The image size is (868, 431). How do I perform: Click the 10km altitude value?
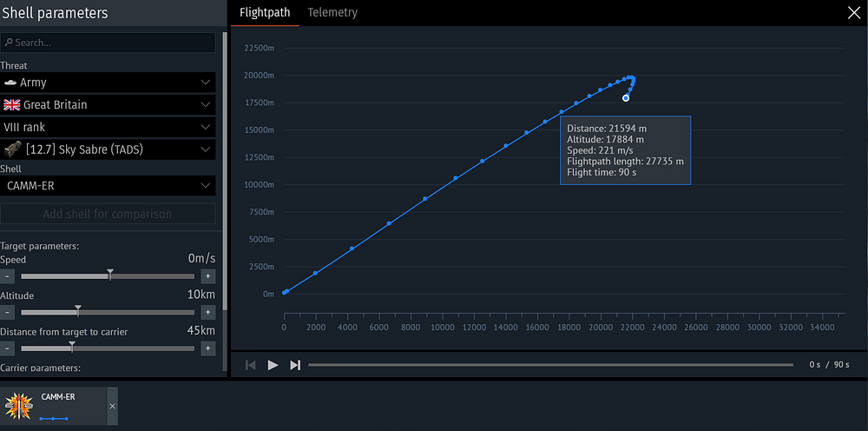coord(201,295)
